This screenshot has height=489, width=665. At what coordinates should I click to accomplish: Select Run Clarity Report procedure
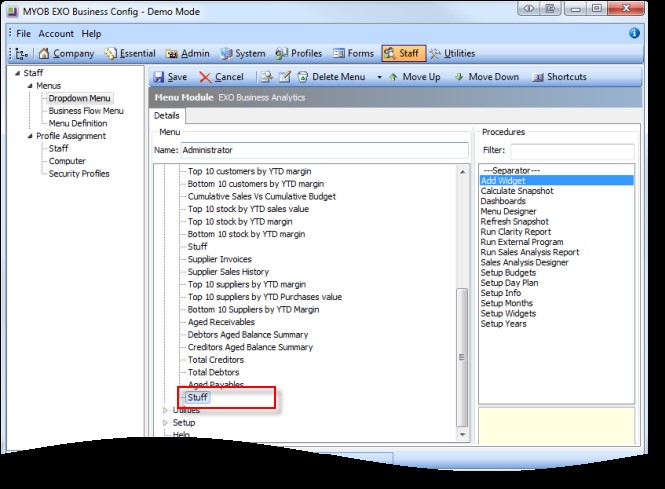click(x=516, y=232)
